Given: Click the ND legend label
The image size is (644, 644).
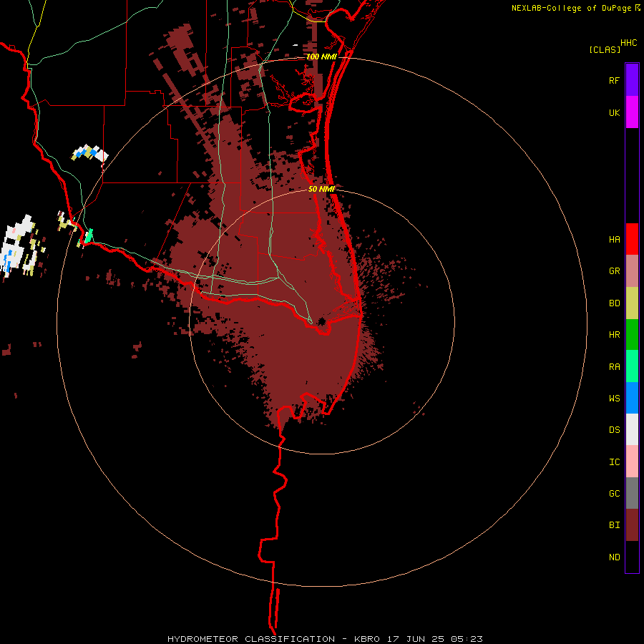Looking at the screenshot, I should click(614, 557).
